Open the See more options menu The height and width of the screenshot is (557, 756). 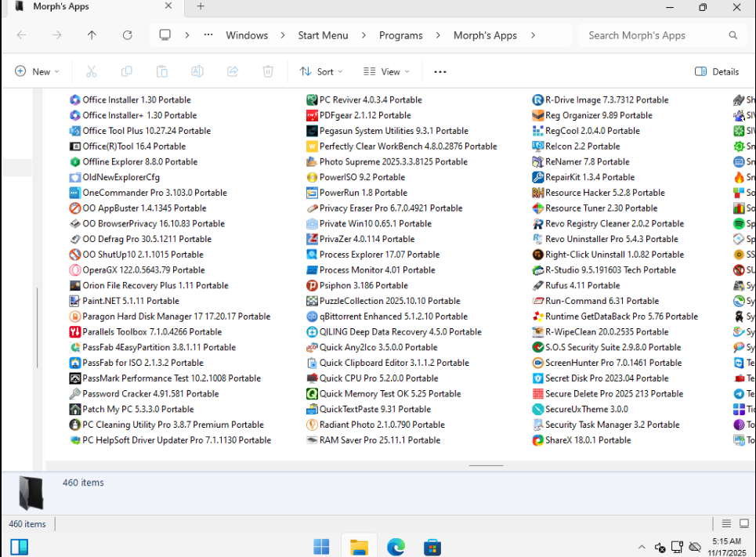[440, 71]
